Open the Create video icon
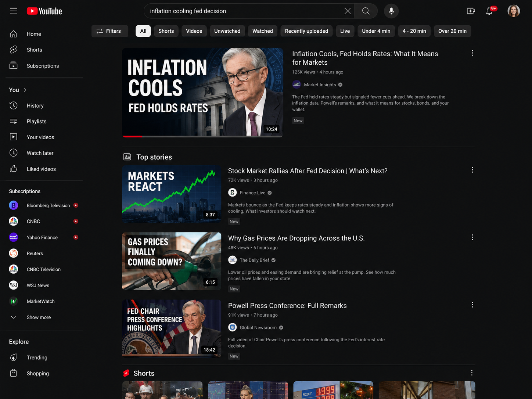This screenshot has width=532, height=399. pyautogui.click(x=471, y=11)
